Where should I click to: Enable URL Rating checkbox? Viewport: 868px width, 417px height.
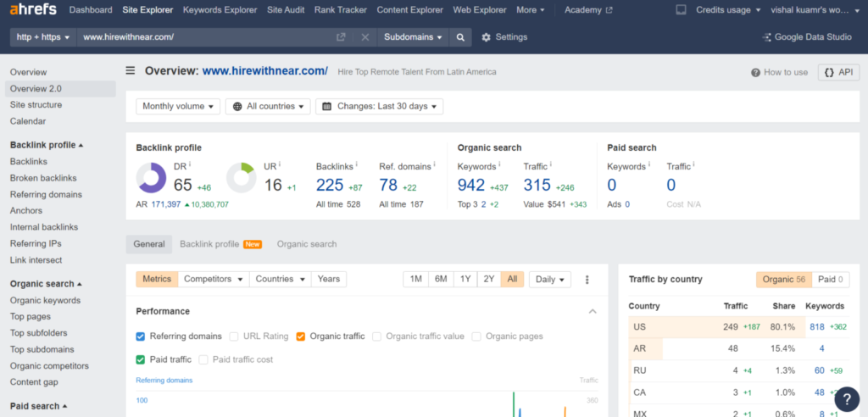(234, 336)
